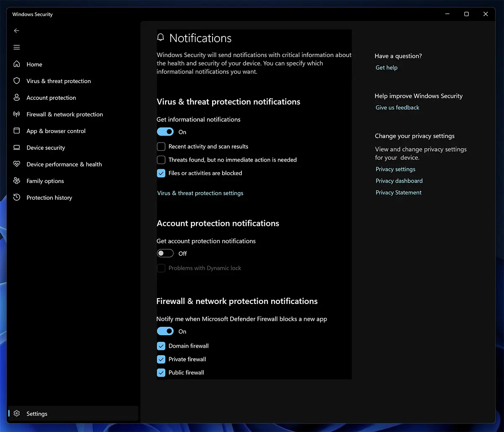504x432 pixels.
Task: Click the Notifications page heading
Action: (x=200, y=38)
